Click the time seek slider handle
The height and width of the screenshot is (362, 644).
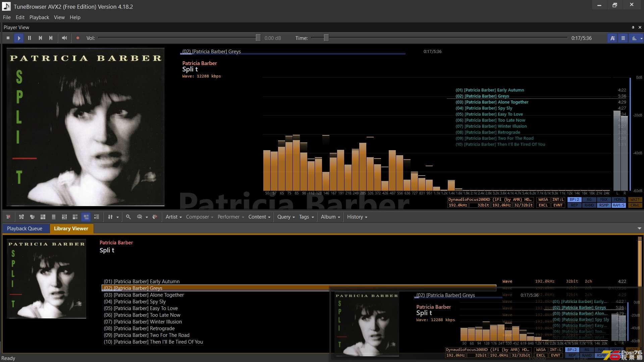326,38
